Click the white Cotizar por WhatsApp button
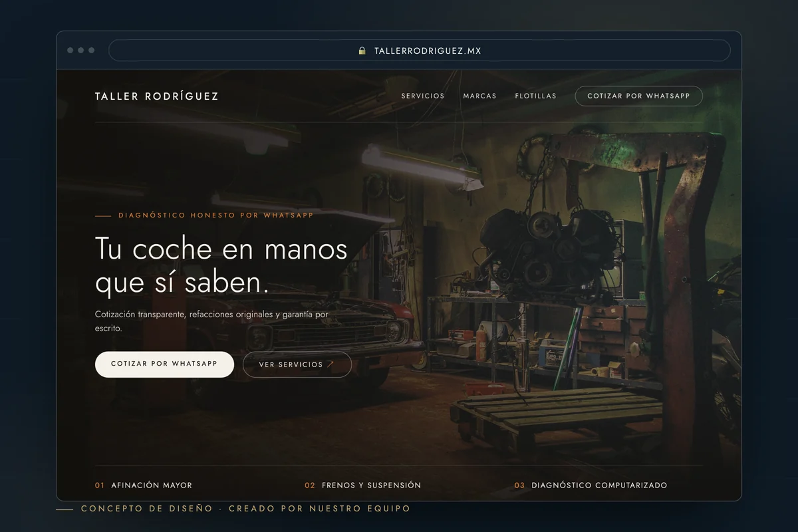 164,364
